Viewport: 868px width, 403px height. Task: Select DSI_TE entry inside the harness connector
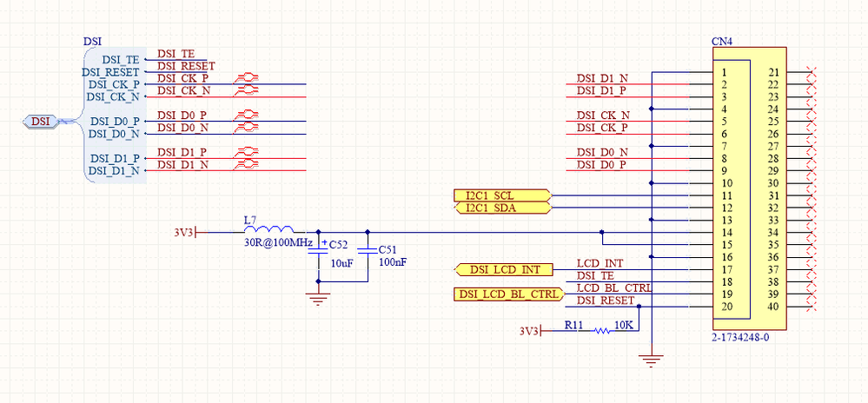(121, 60)
